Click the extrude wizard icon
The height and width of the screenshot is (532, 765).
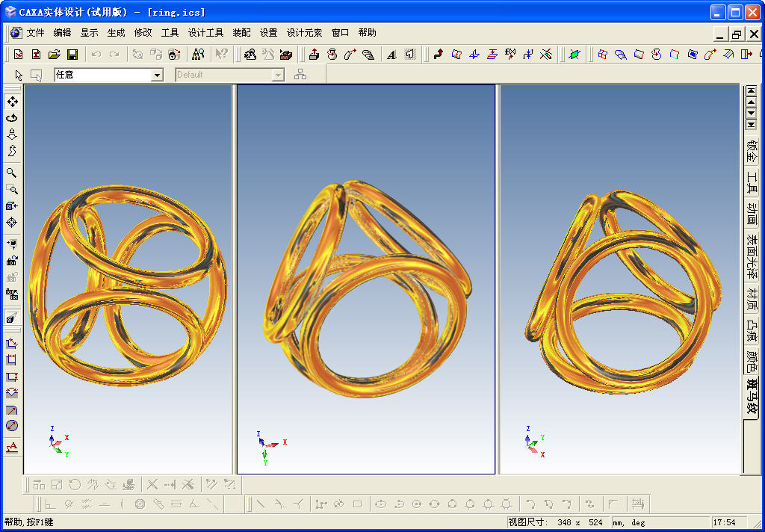315,55
